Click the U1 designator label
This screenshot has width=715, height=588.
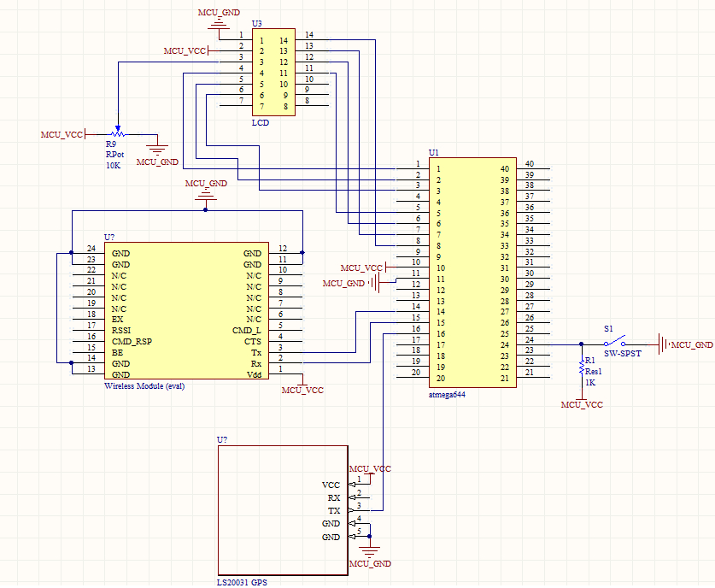point(433,152)
